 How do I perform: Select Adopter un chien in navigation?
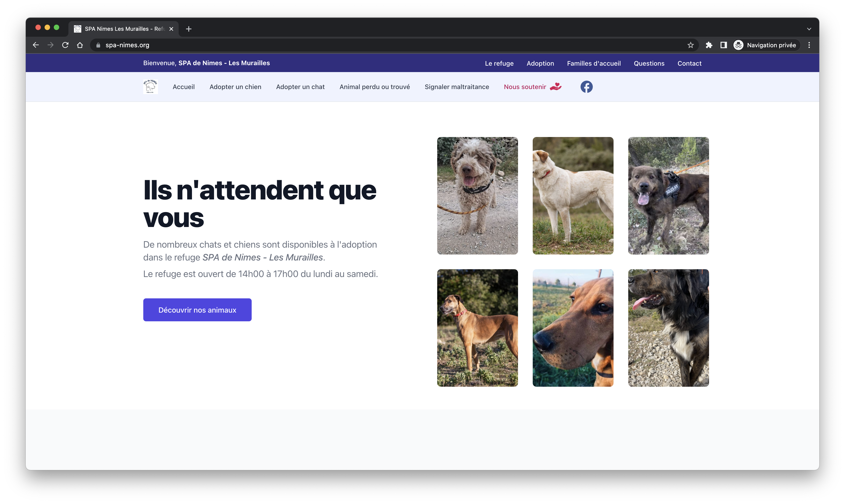pyautogui.click(x=235, y=87)
